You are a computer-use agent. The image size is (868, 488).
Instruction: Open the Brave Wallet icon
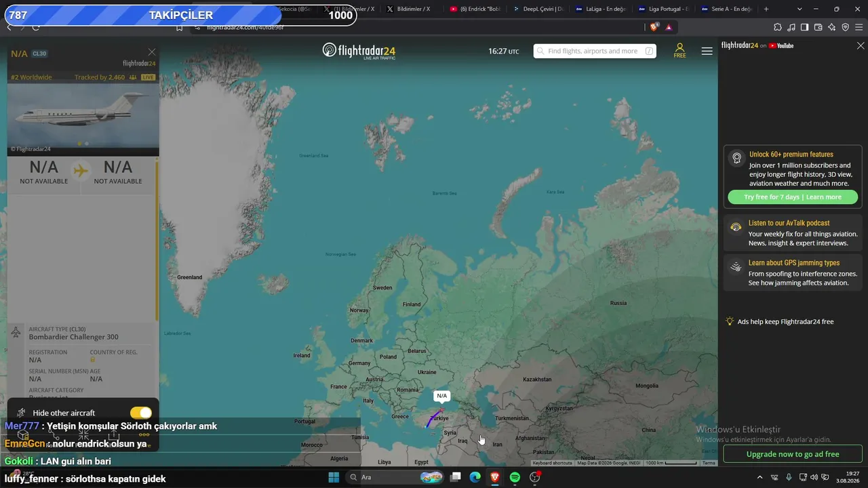(818, 27)
